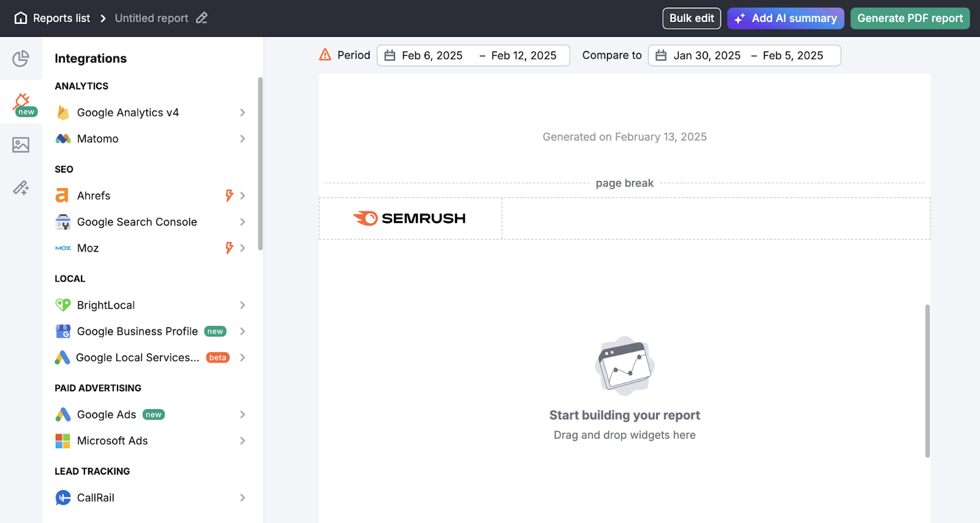Screen dimensions: 980x523
Task: Click Generate PDF report button
Action: 910,18
